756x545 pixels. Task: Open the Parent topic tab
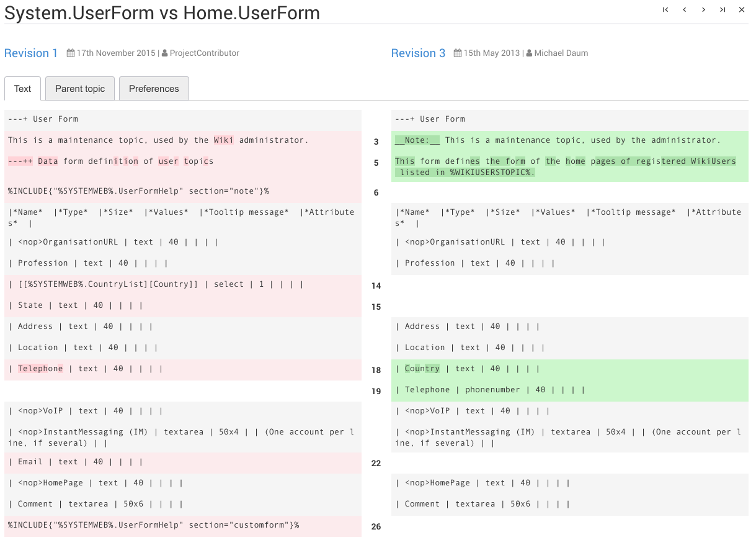[80, 89]
